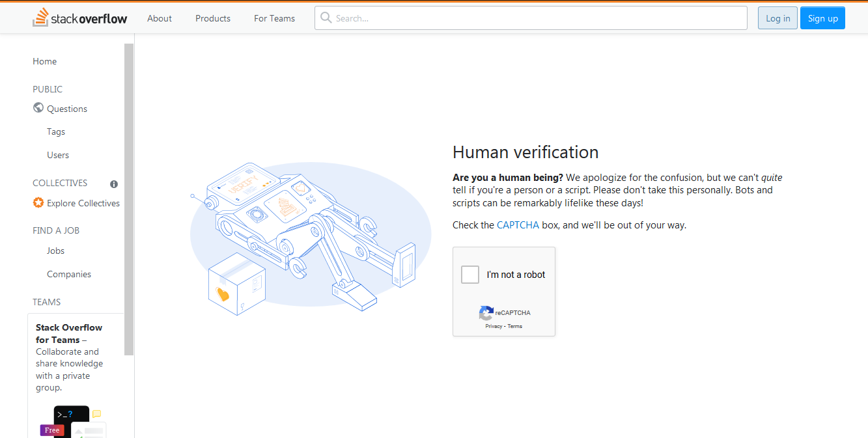Open the reCAPTCHA Terms link
Viewport: 868px width, 438px height.
pyautogui.click(x=515, y=326)
